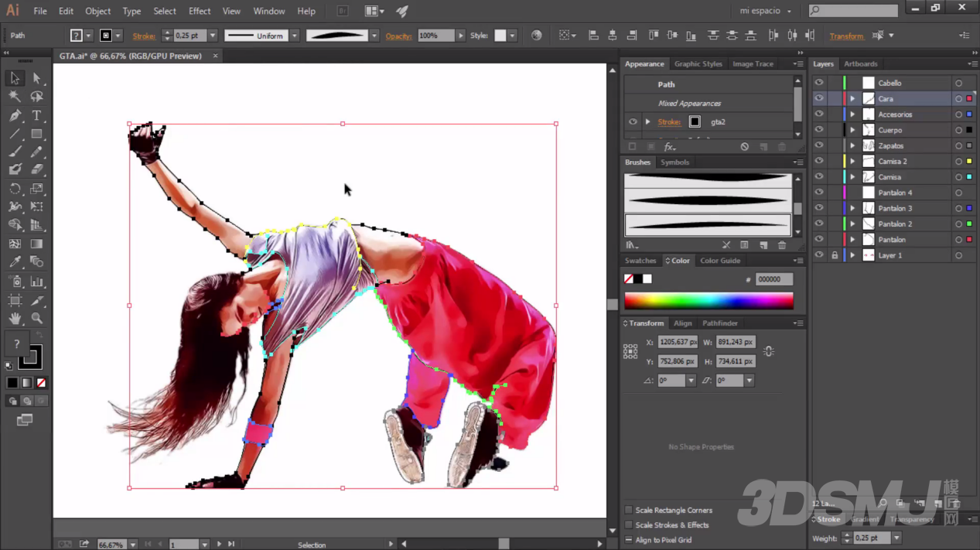Expand the Accesorios layer

click(x=852, y=114)
